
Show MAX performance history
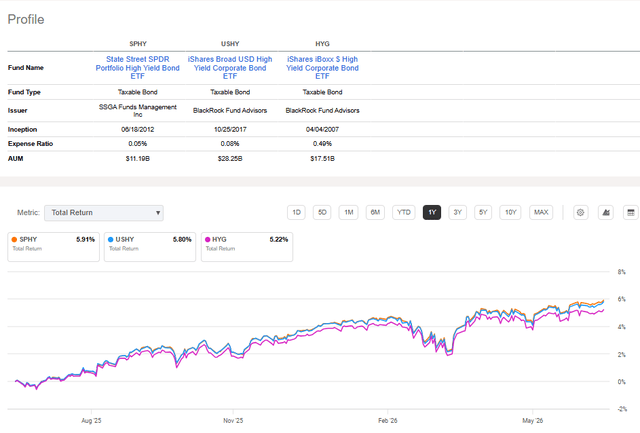(x=541, y=212)
